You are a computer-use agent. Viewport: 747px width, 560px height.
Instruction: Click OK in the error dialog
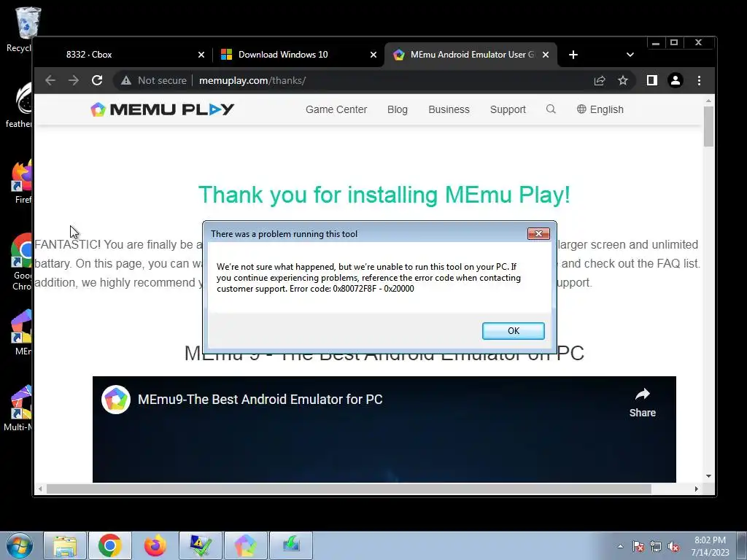pyautogui.click(x=513, y=331)
